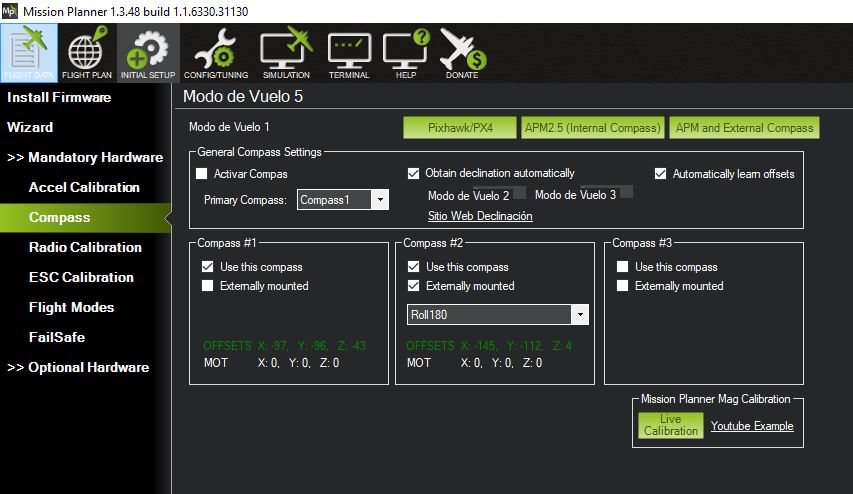The height and width of the screenshot is (494, 853).
Task: Click the Pixhawk/PX4 button
Action: [x=460, y=128]
